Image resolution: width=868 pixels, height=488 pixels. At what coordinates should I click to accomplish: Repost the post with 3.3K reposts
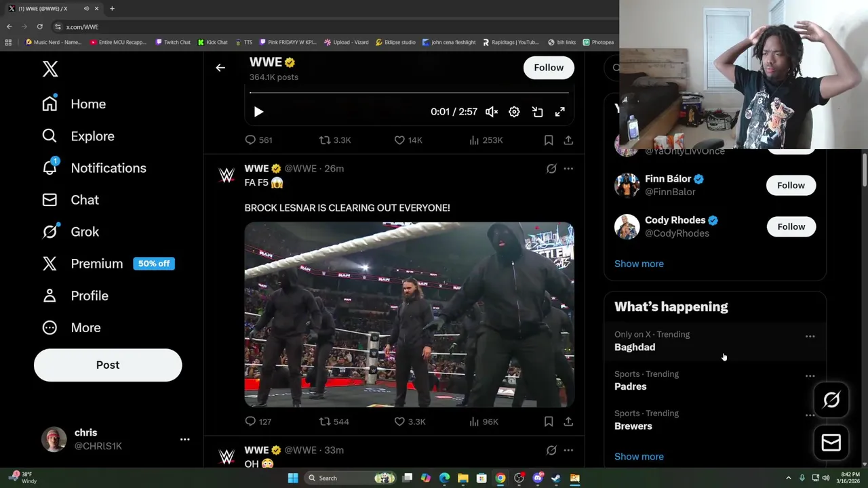[x=335, y=140]
